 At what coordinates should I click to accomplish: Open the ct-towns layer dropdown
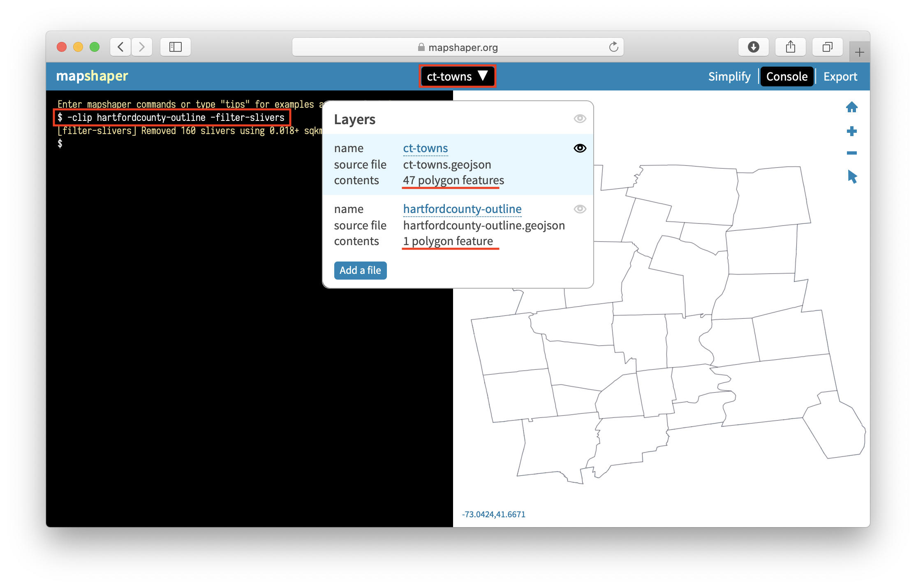[458, 76]
